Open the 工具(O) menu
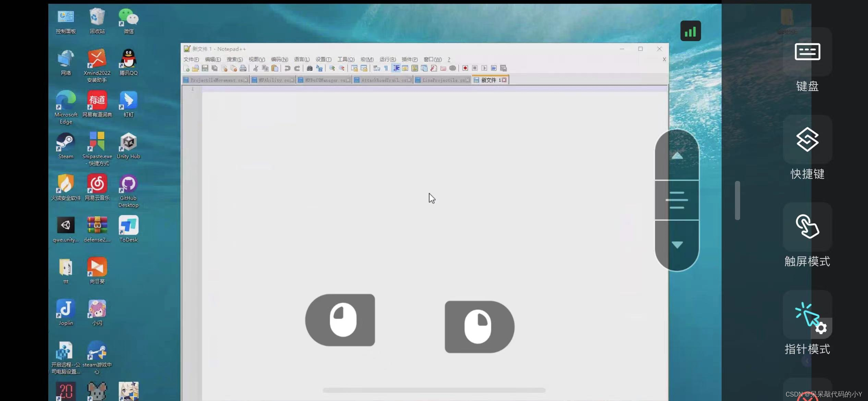Image resolution: width=868 pixels, height=401 pixels. [x=346, y=59]
